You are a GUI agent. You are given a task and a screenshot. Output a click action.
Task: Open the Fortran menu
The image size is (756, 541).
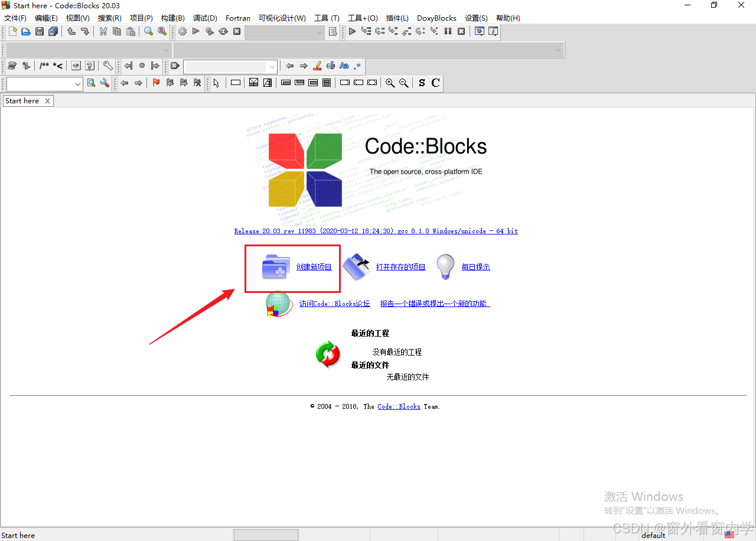tap(238, 18)
